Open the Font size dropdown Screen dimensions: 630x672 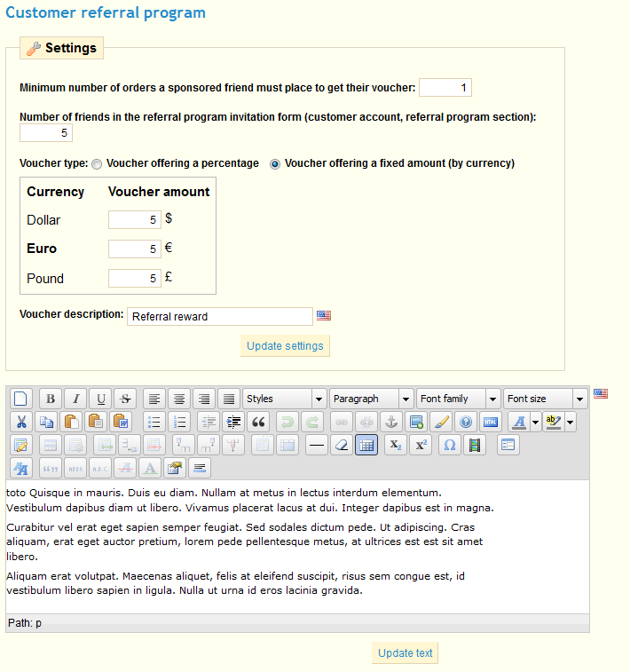coord(545,399)
